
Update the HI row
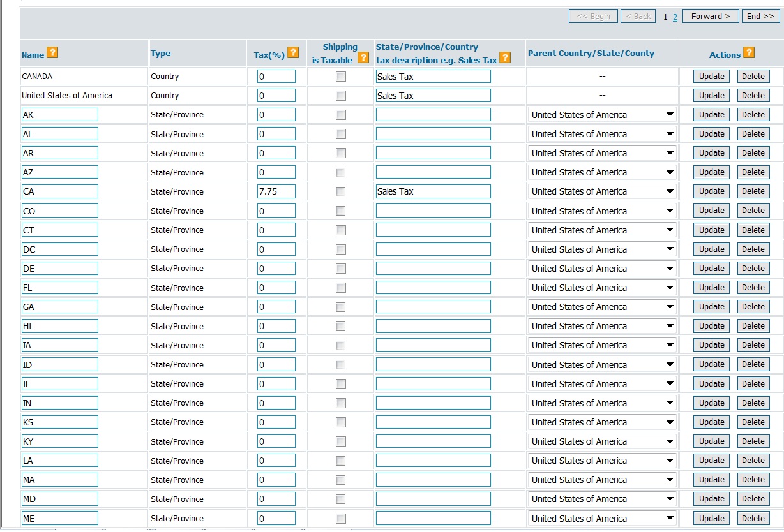pyautogui.click(x=711, y=326)
